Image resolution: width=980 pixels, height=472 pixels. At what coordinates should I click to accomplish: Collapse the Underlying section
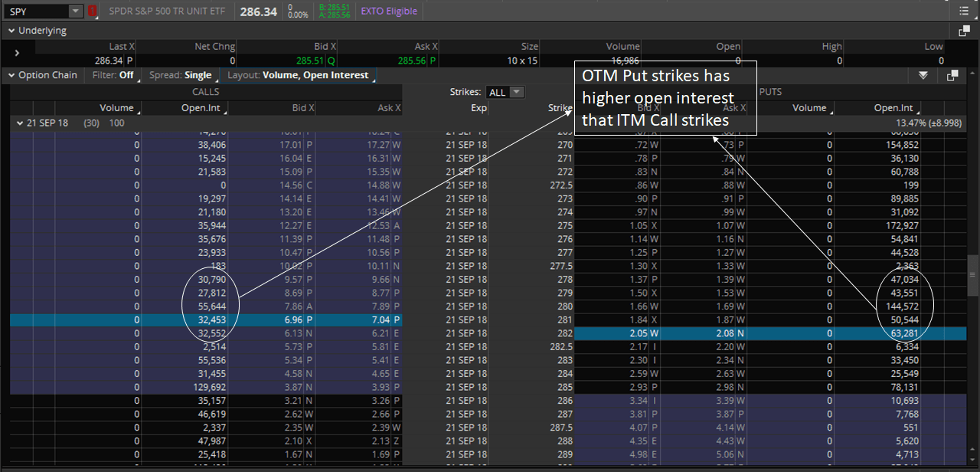click(x=11, y=31)
